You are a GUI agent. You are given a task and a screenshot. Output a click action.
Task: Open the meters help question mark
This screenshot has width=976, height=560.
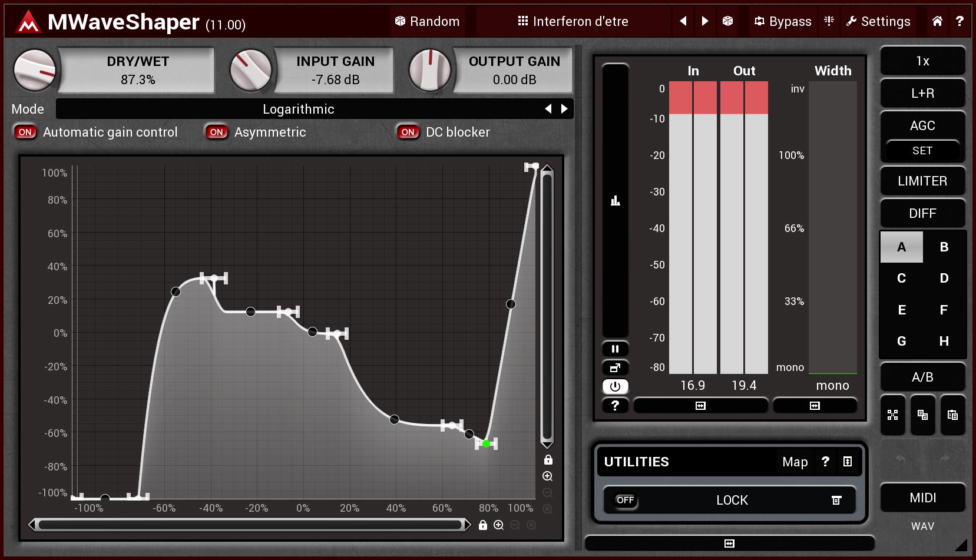[x=616, y=405]
